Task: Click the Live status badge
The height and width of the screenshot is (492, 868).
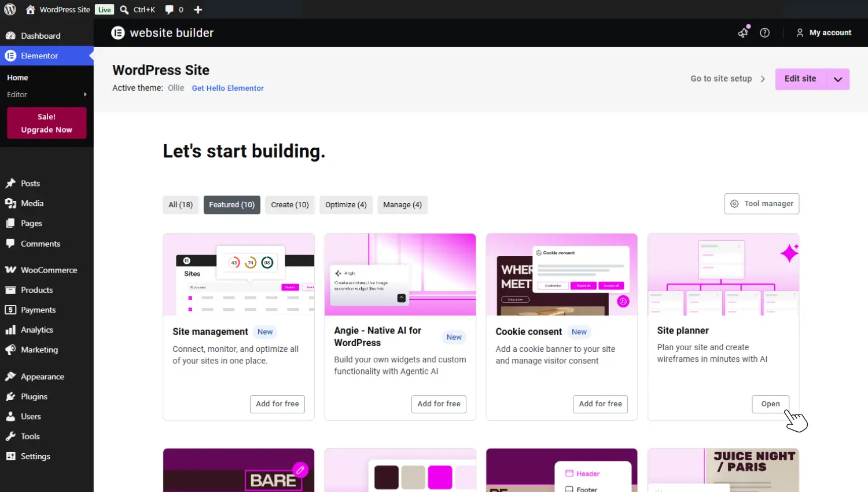Action: [105, 9]
